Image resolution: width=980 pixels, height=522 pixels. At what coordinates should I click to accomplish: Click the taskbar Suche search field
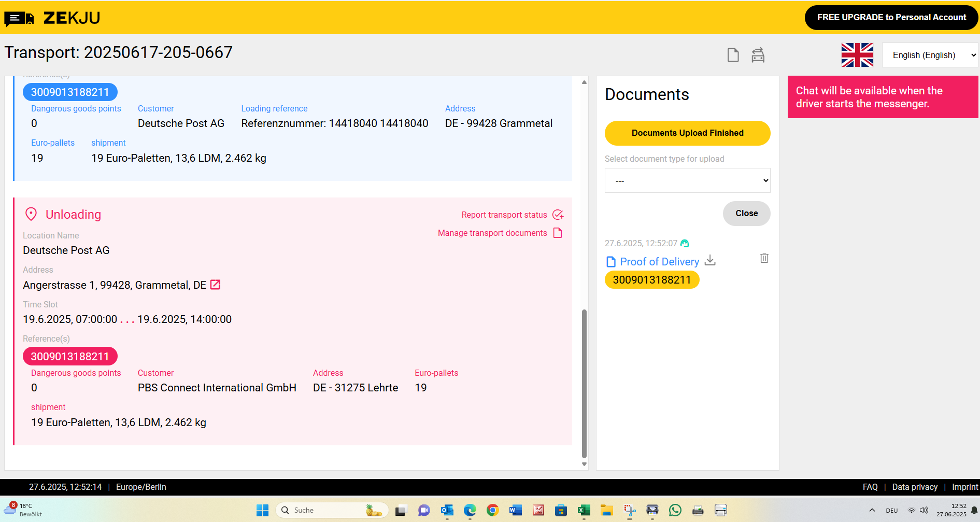(332, 511)
